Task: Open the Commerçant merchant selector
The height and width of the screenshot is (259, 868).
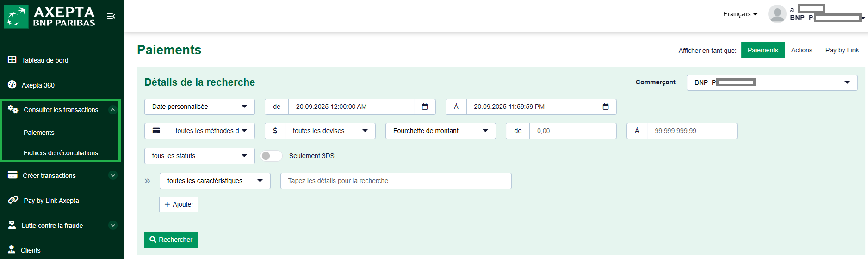Action: point(772,82)
